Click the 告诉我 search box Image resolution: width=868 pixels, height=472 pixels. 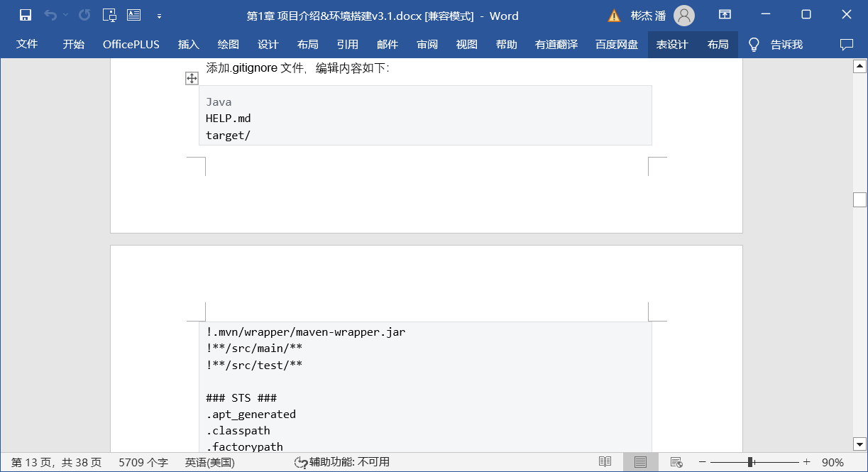[x=786, y=44]
